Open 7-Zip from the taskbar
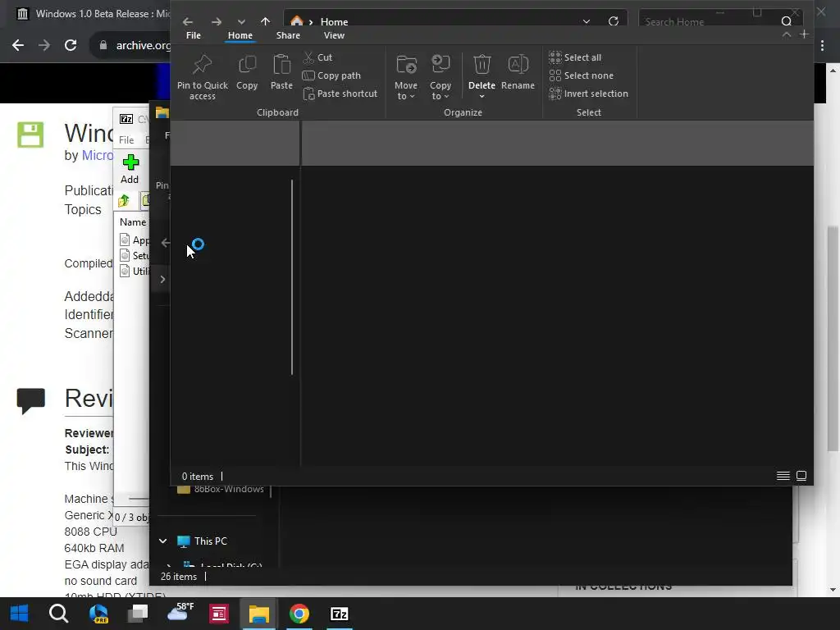Viewport: 840px width, 630px height. pyautogui.click(x=339, y=614)
